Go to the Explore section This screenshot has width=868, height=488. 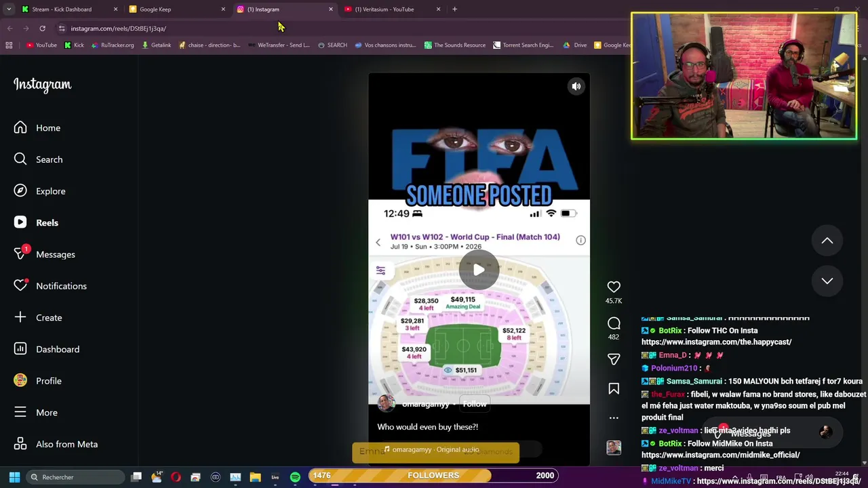[41, 191]
